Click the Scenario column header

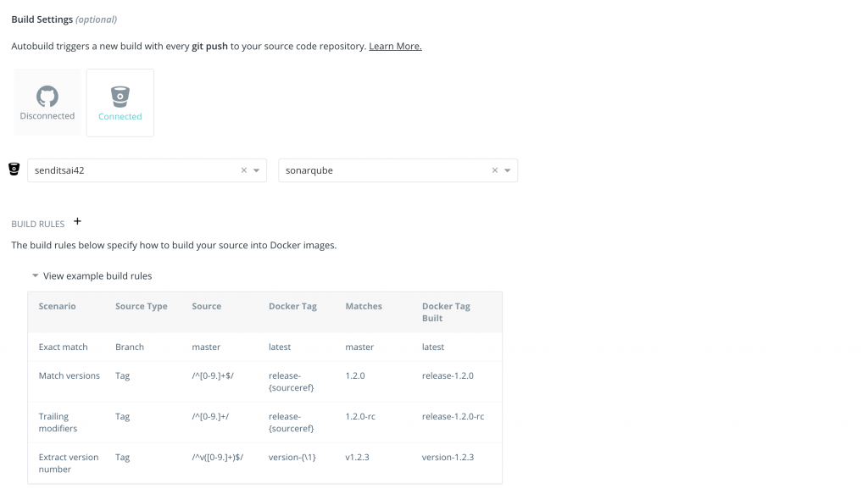pyautogui.click(x=58, y=306)
